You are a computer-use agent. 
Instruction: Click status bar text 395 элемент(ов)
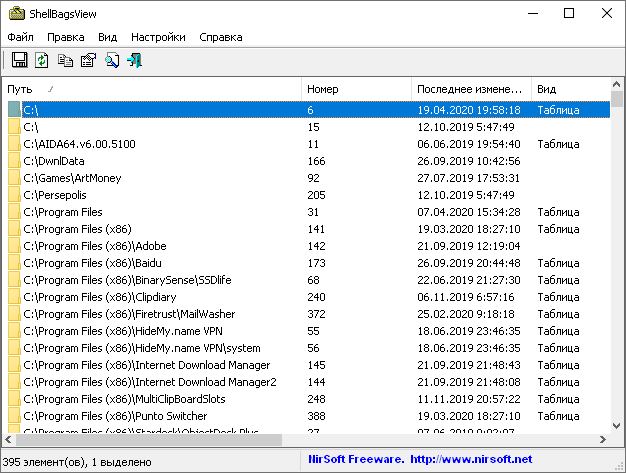pos(43,462)
